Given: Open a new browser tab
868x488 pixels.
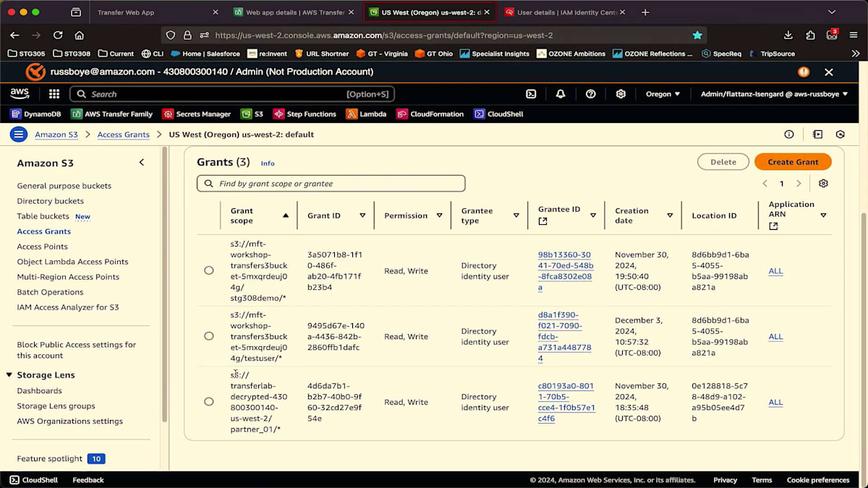Looking at the screenshot, I should [x=645, y=12].
